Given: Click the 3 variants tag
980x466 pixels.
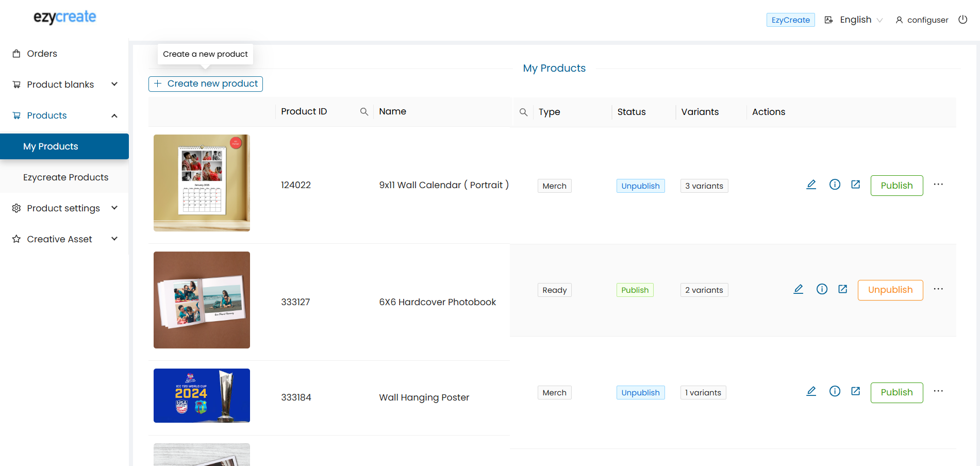Looking at the screenshot, I should [704, 186].
